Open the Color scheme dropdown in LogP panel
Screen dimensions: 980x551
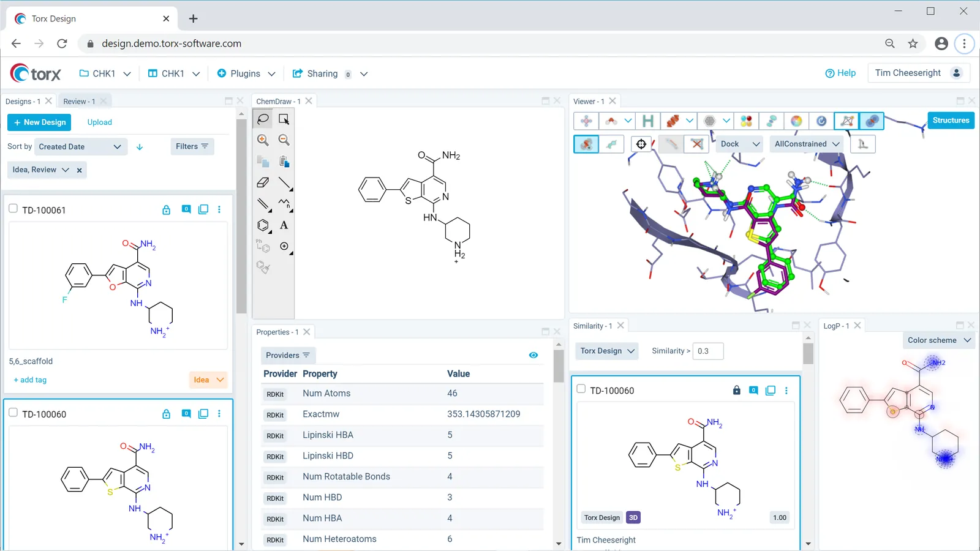(939, 340)
